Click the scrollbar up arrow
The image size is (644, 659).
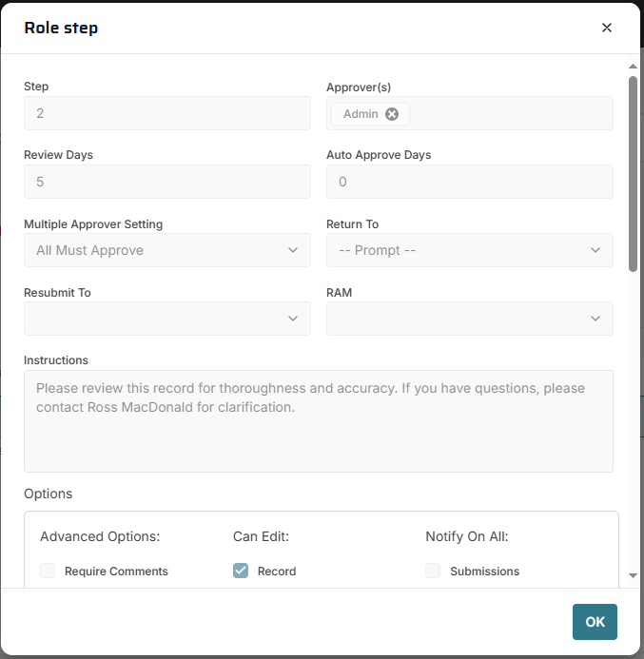coord(633,67)
